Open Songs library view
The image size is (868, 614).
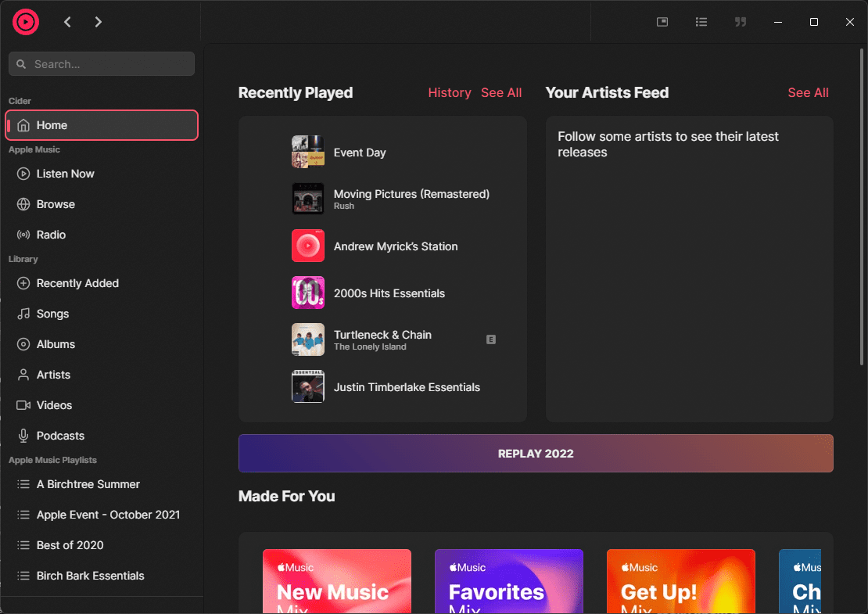102,314
